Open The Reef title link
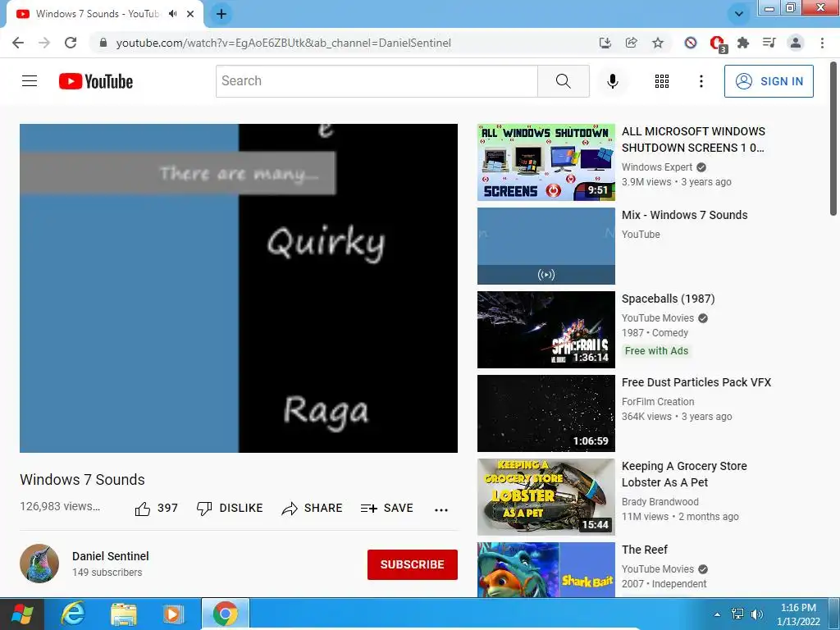The width and height of the screenshot is (840, 630). tap(645, 550)
